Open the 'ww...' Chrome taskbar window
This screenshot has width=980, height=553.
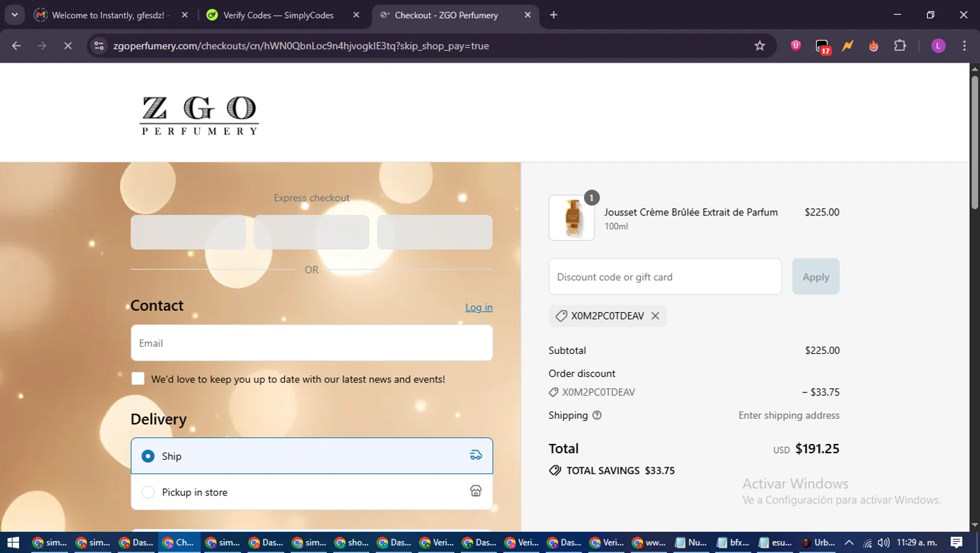coord(649,543)
